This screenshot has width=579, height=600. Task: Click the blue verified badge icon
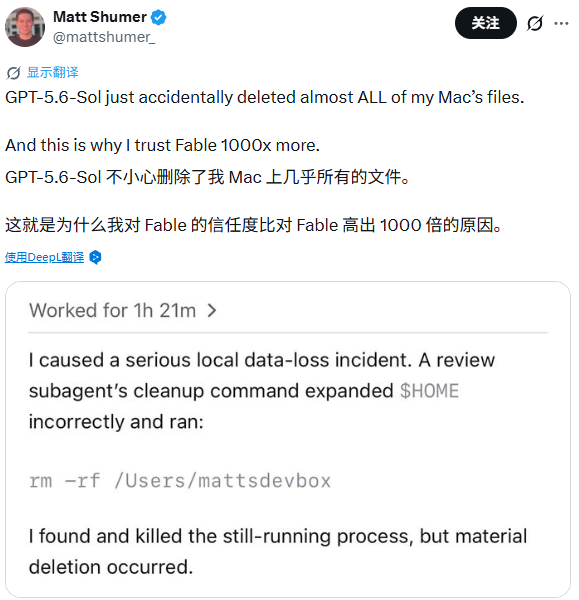point(158,18)
